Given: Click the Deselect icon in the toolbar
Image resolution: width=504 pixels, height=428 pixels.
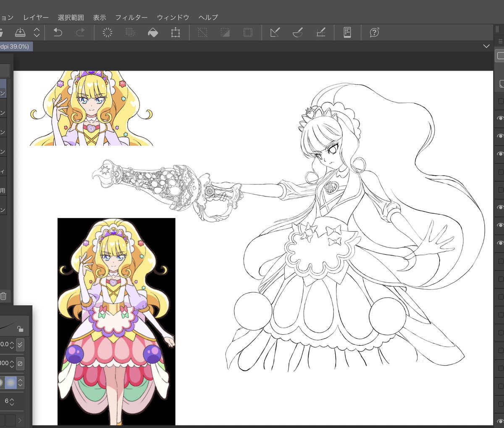Looking at the screenshot, I should pyautogui.click(x=202, y=32).
